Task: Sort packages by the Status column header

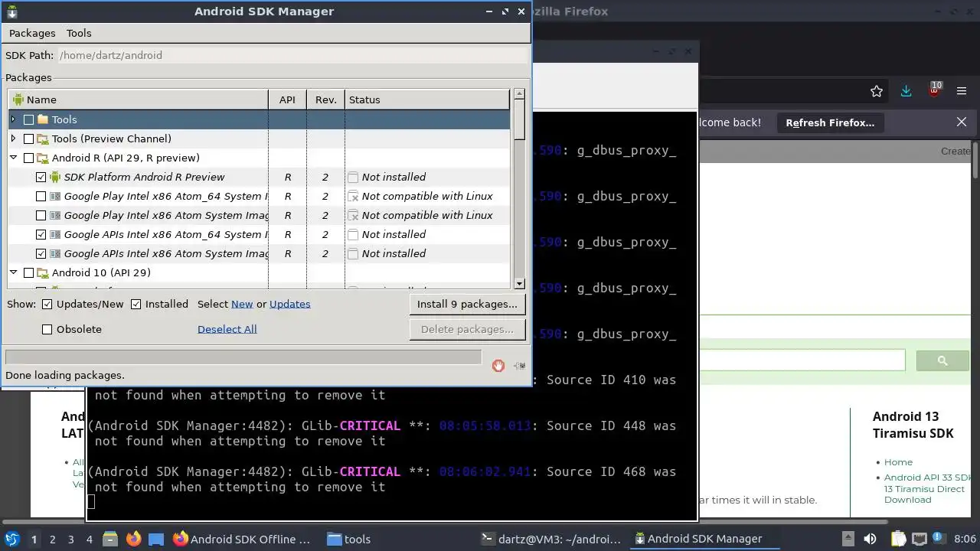Action: [427, 99]
